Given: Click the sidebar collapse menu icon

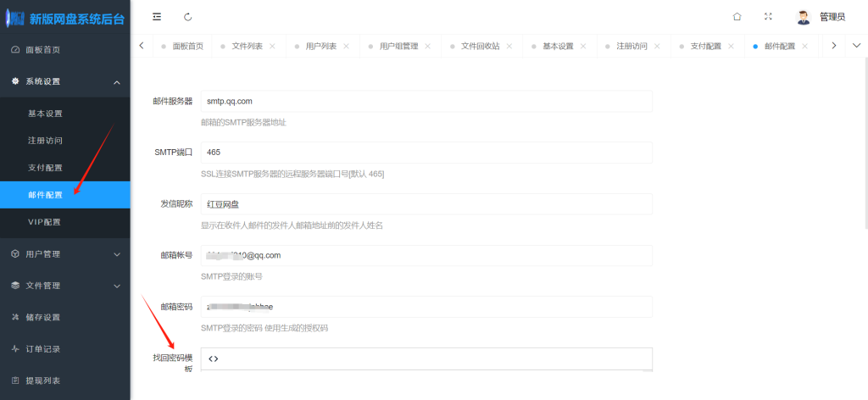Looking at the screenshot, I should click(157, 17).
